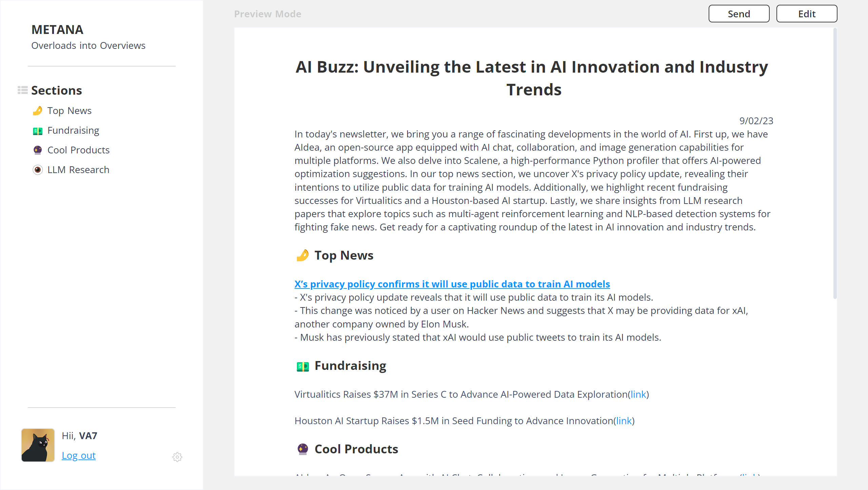Open LLM Research section
This screenshot has height=490, width=868.
click(x=78, y=170)
